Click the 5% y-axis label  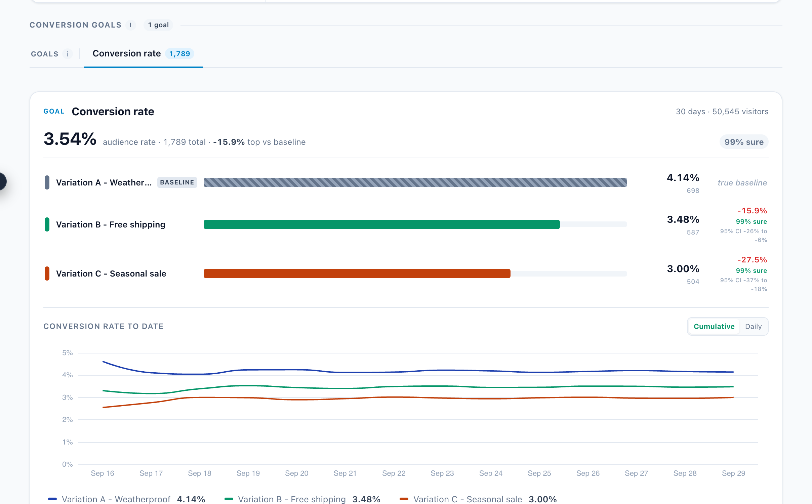(68, 353)
